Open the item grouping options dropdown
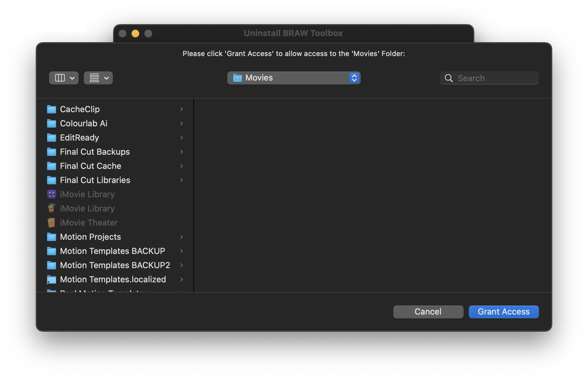 pos(98,78)
